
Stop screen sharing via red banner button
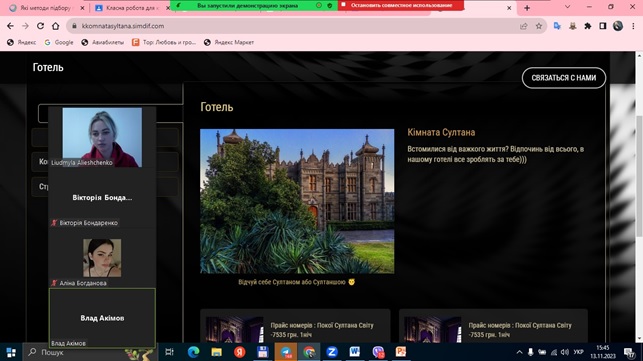coord(401,5)
